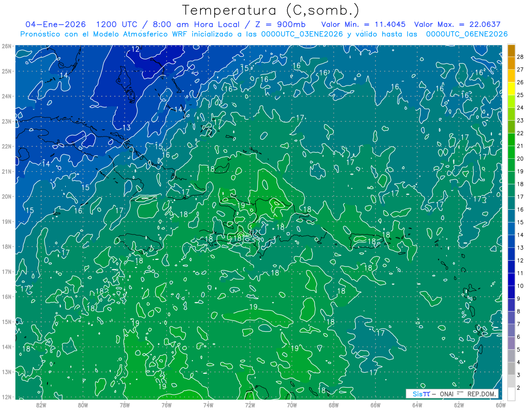Viewport: 532px width, 411px height.
Task: Click the '62W' longitude axis label
Action: pos(459,405)
